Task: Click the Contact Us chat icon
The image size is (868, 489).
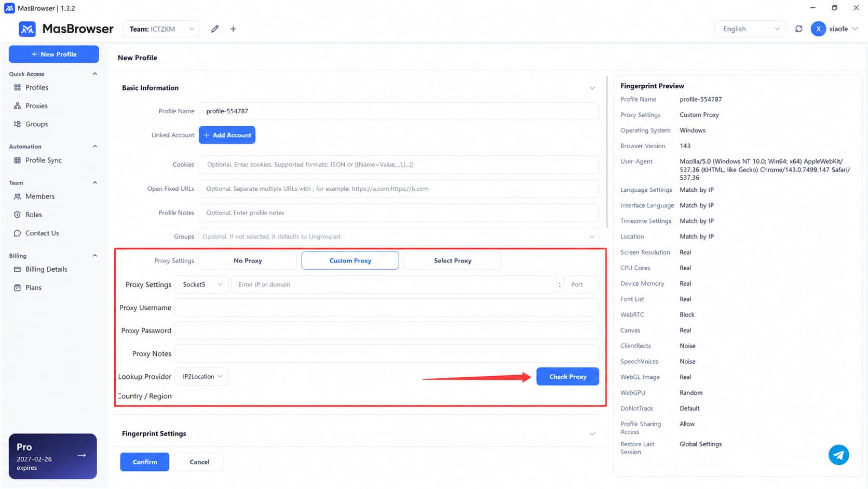Action: tap(18, 233)
